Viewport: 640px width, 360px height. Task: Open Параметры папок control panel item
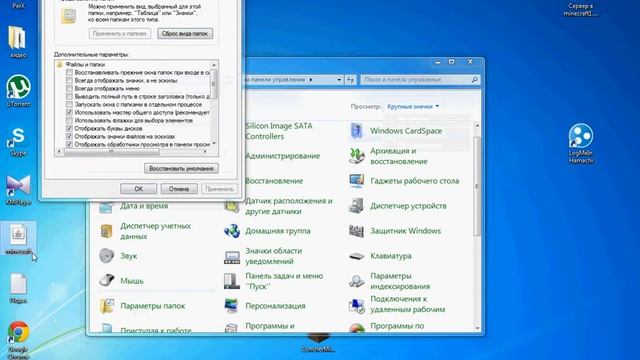142,306
